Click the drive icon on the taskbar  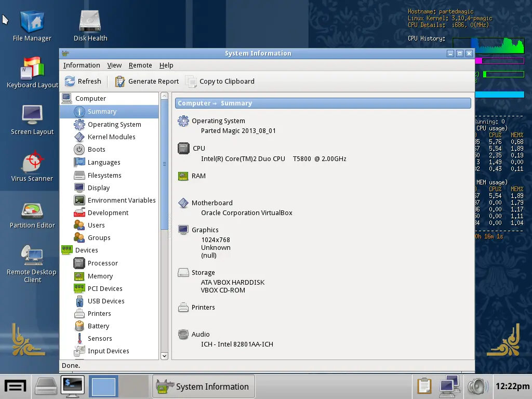click(x=46, y=387)
